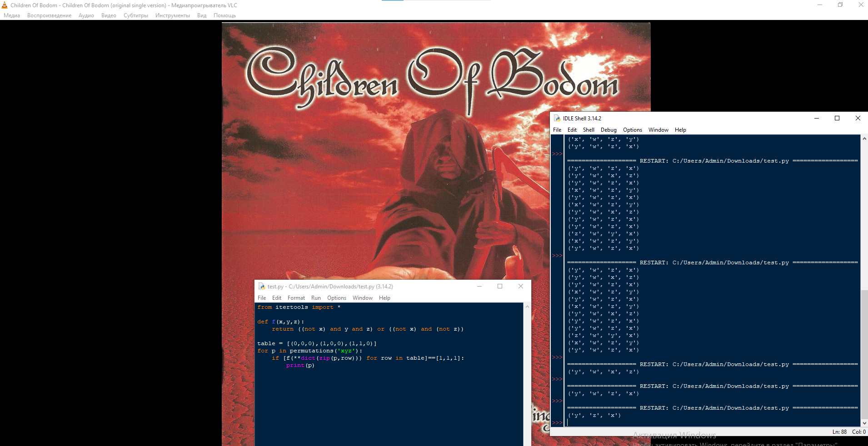Close the IDLE Shell window
The height and width of the screenshot is (446, 868).
(858, 118)
